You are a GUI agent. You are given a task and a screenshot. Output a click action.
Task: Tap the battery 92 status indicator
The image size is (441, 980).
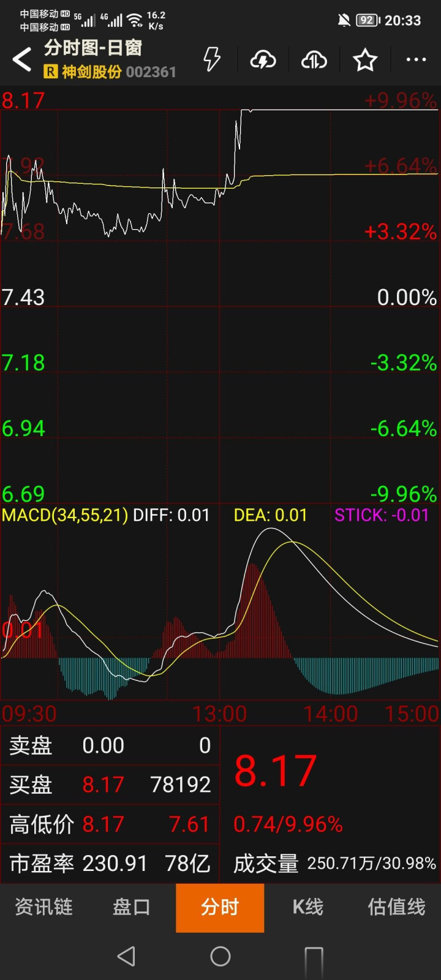368,20
